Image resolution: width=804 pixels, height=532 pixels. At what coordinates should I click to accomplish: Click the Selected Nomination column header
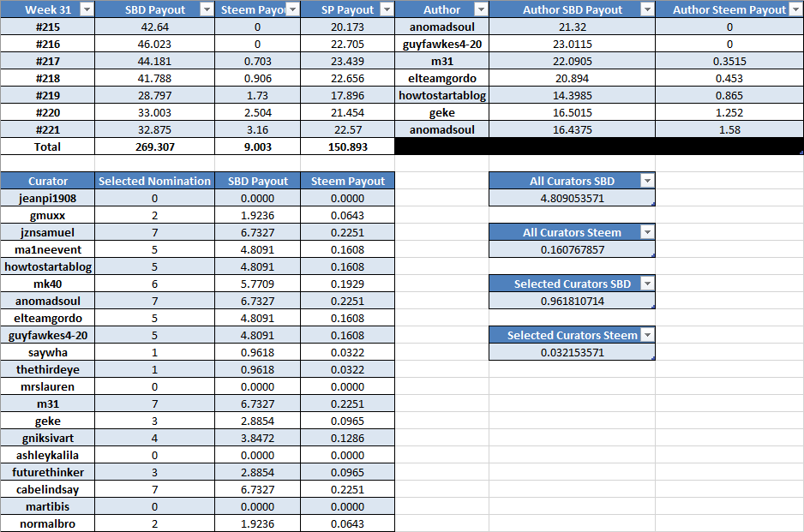coord(155,181)
